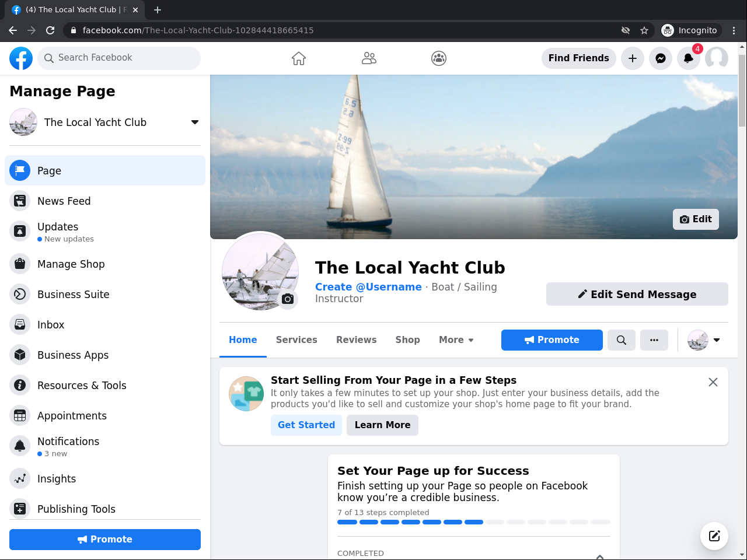
Task: Click the Learn More button
Action: point(382,425)
